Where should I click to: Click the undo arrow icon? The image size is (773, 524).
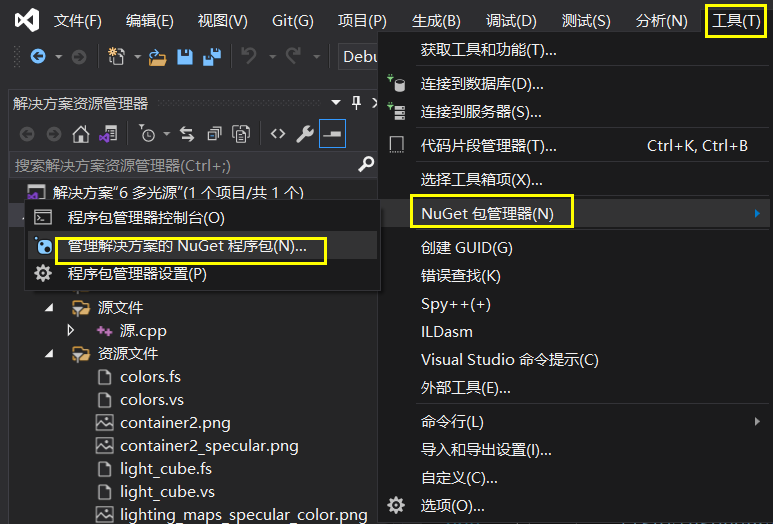pyautogui.click(x=249, y=57)
